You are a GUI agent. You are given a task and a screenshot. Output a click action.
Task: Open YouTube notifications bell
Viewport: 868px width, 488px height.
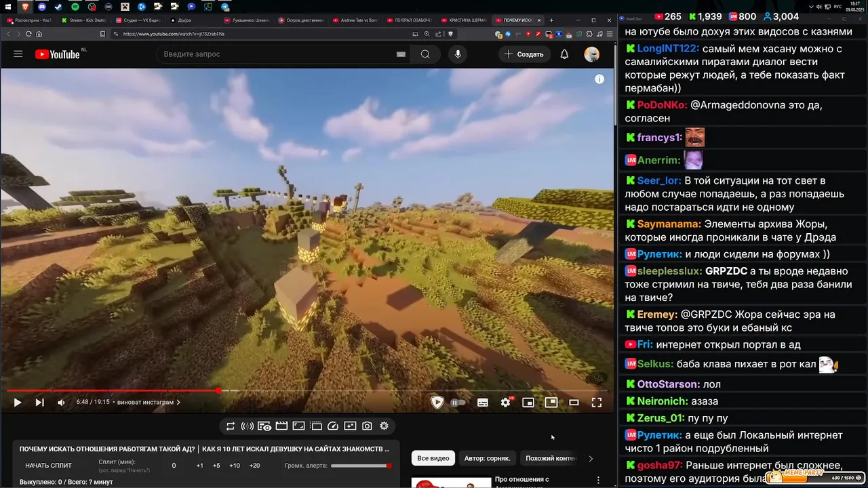[564, 54]
